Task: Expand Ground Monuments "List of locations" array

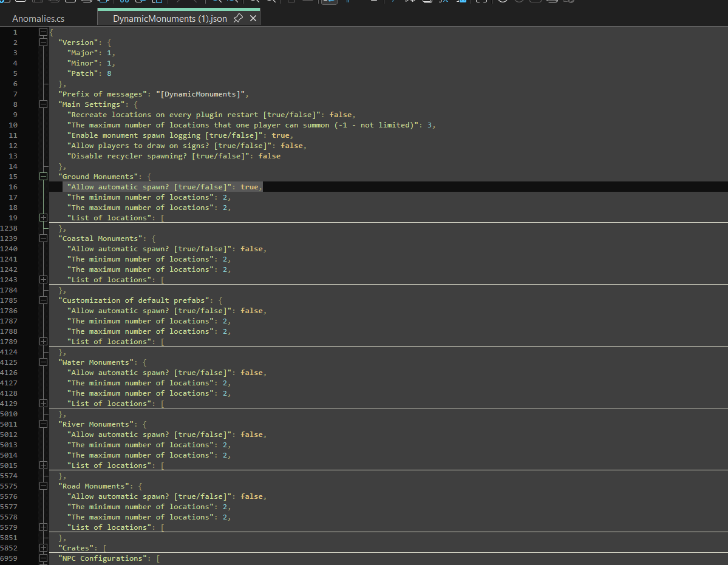Action: tap(43, 218)
